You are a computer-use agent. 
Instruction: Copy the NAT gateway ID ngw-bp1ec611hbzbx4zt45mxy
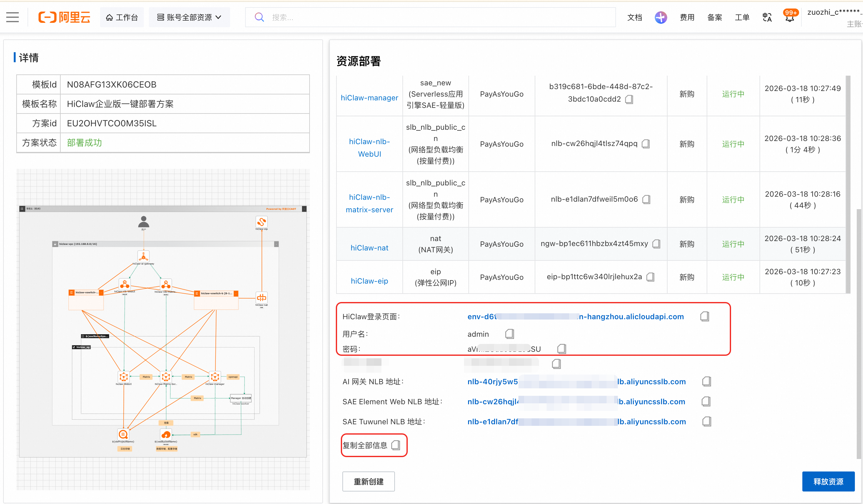657,244
